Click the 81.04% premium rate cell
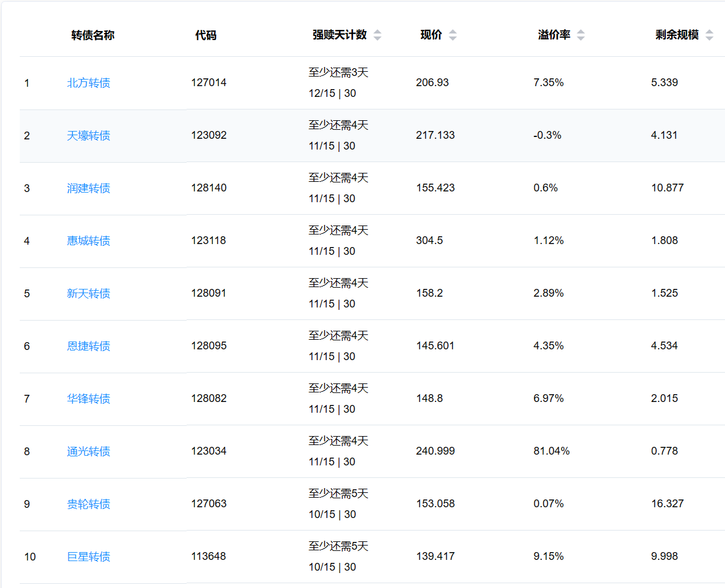 click(552, 451)
